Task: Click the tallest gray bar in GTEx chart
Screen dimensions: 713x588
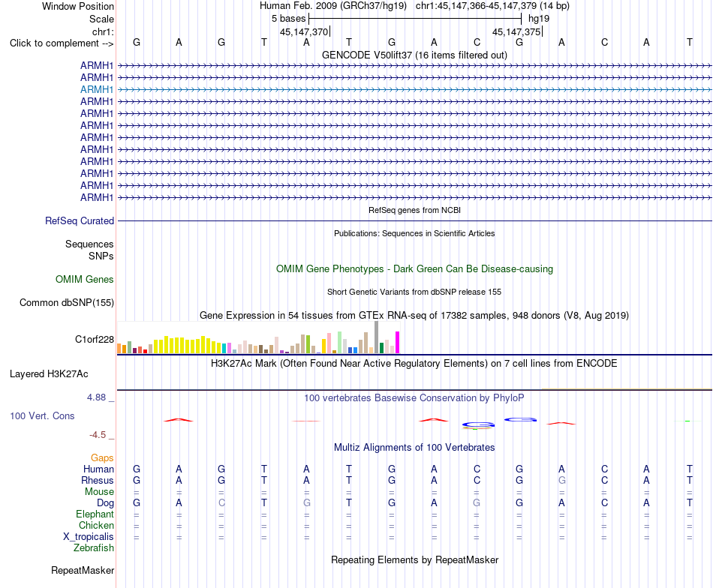Action: point(377,337)
